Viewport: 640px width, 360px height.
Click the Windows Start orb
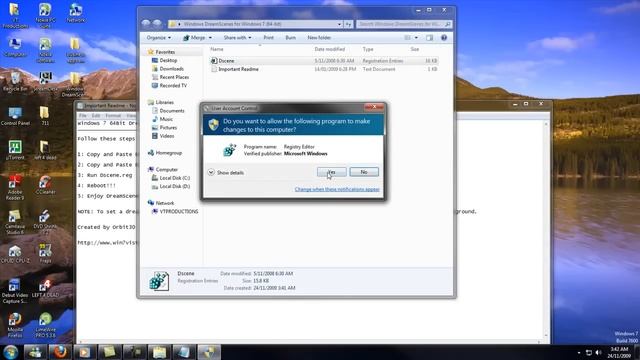coord(10,352)
